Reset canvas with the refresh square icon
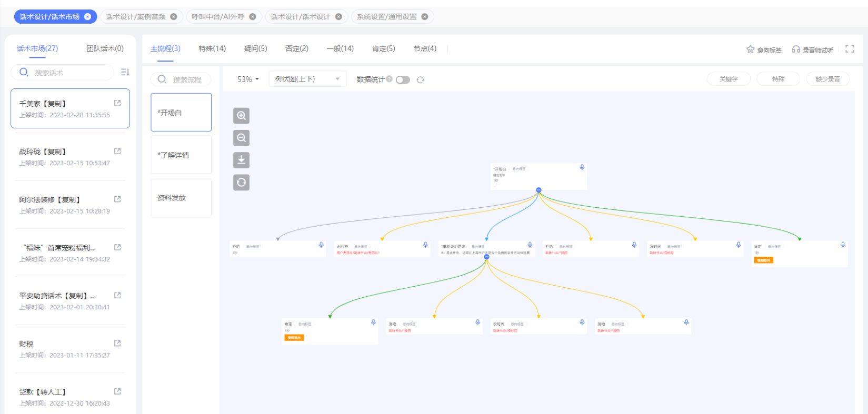Screen dimensions: 868x414 point(241,182)
